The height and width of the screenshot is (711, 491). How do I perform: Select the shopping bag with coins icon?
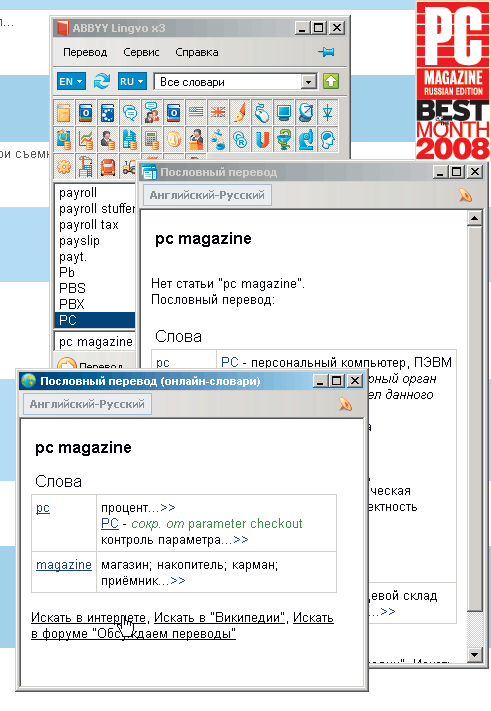click(63, 140)
